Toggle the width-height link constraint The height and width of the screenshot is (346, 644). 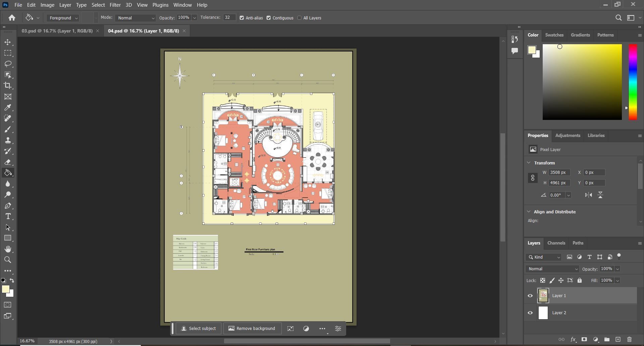coord(533,178)
